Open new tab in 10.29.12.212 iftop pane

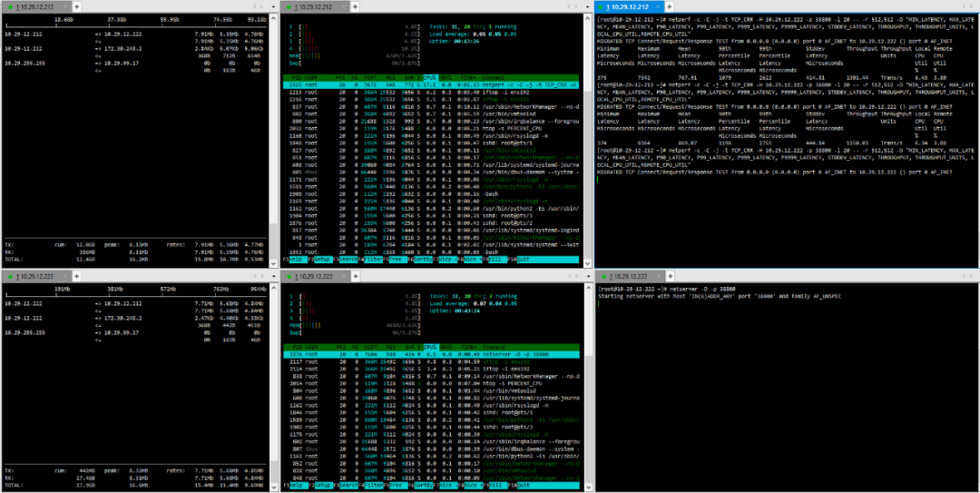coord(76,6)
